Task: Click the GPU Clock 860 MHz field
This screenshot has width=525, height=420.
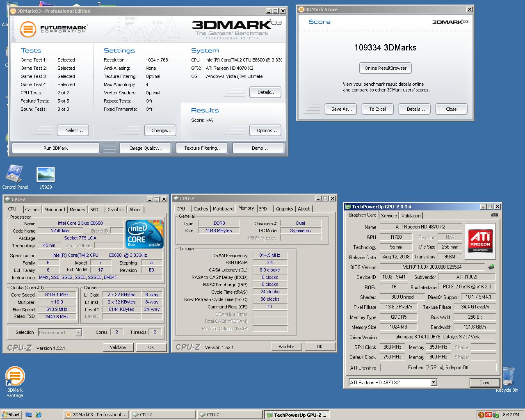Action: click(393, 347)
